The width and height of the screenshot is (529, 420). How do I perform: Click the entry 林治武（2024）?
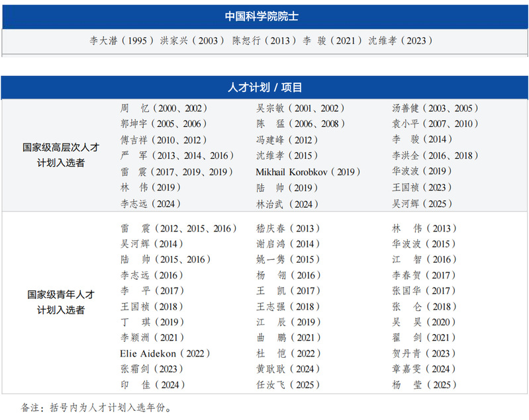(x=287, y=204)
